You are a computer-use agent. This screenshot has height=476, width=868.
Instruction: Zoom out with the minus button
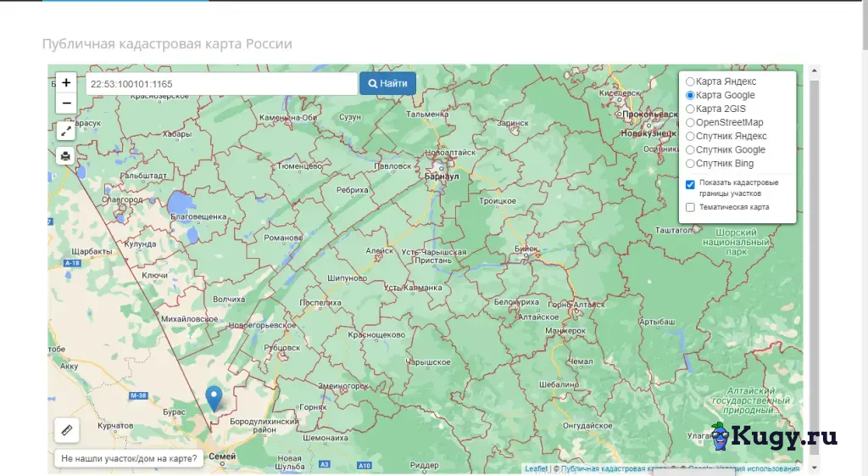pos(66,103)
